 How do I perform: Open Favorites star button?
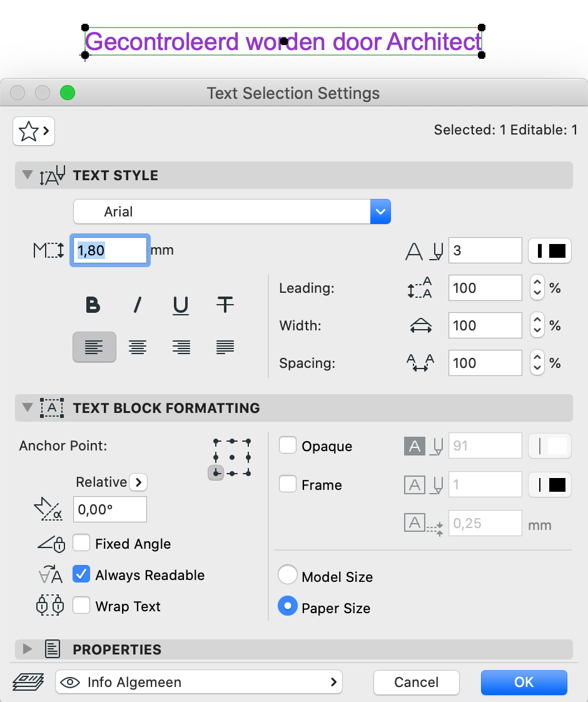click(x=34, y=131)
